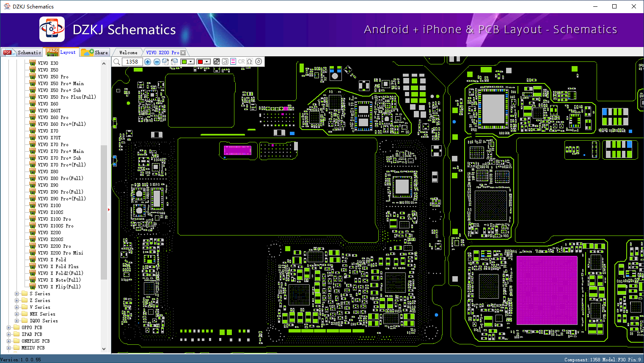
Task: Open VIVO X100S Pro layout
Action: [x=55, y=226]
